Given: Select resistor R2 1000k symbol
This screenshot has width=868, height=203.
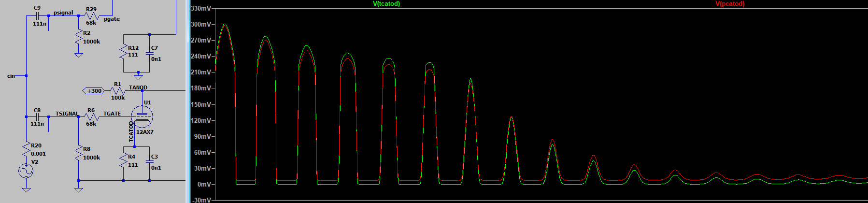Looking at the screenshot, I should tap(78, 37).
